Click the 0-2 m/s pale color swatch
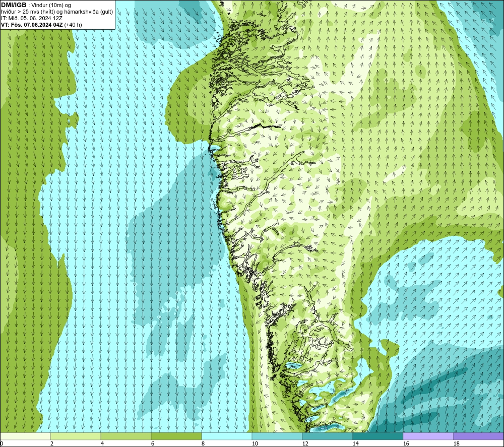Image resolution: width=504 pixels, height=447 pixels. point(25,436)
